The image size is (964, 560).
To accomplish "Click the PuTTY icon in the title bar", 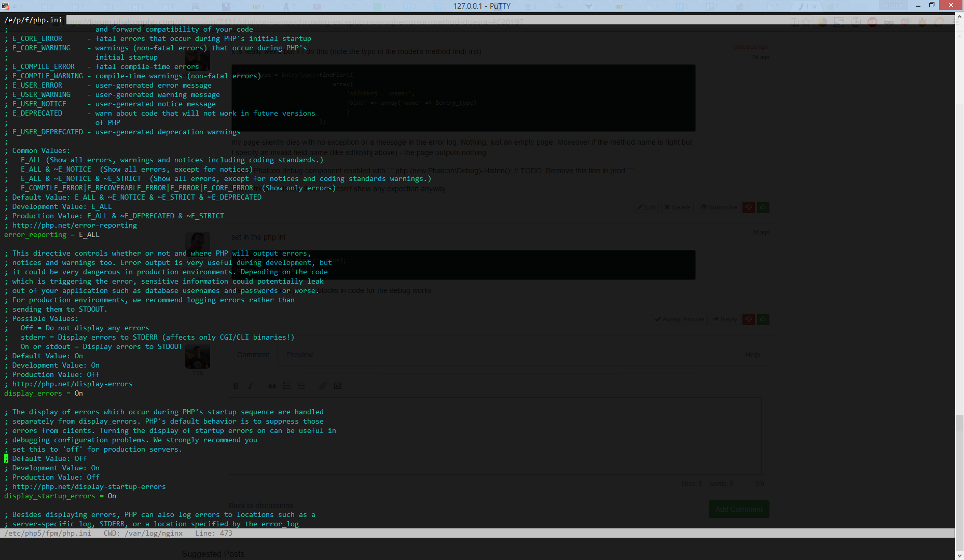I will click(x=5, y=6).
